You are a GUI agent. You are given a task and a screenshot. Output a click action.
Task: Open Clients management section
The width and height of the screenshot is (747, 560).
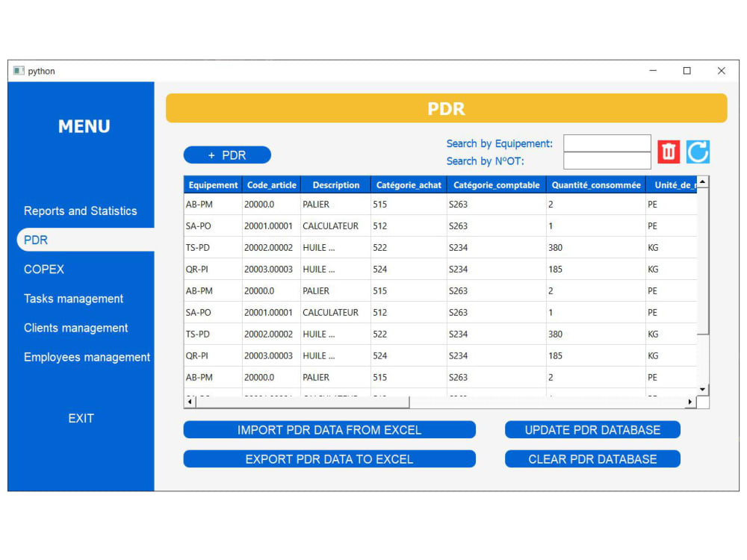[75, 328]
